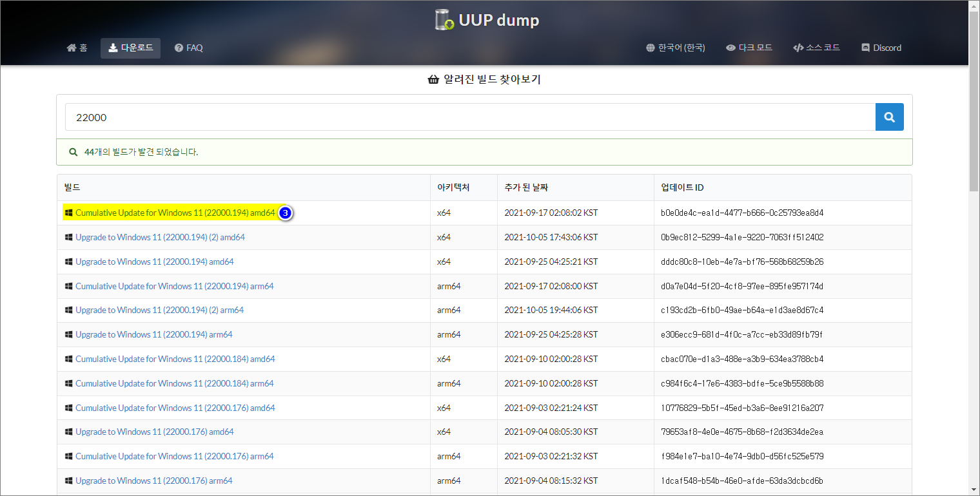Focus the build search field containing 22000
Screen dimensions: 980x496
[x=470, y=117]
